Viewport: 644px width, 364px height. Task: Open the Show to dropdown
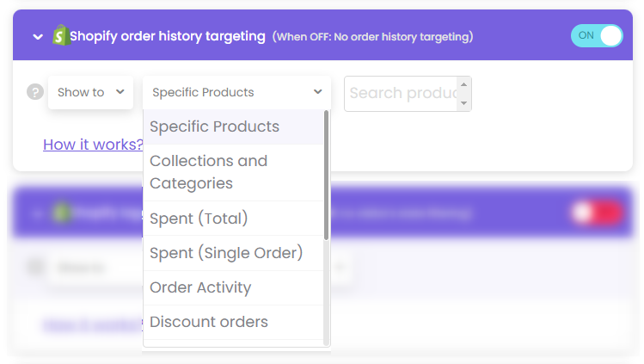(x=91, y=92)
